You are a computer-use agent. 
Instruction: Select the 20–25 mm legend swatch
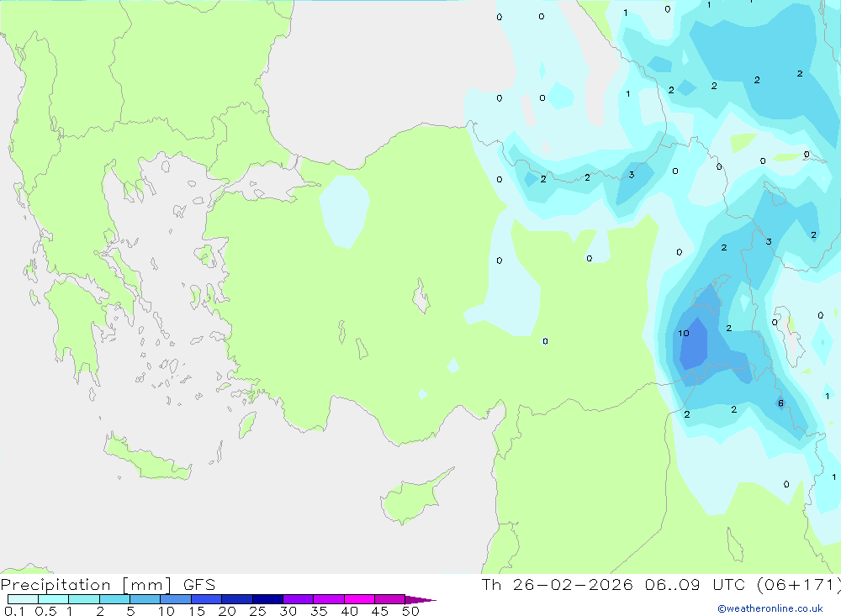pyautogui.click(x=237, y=599)
